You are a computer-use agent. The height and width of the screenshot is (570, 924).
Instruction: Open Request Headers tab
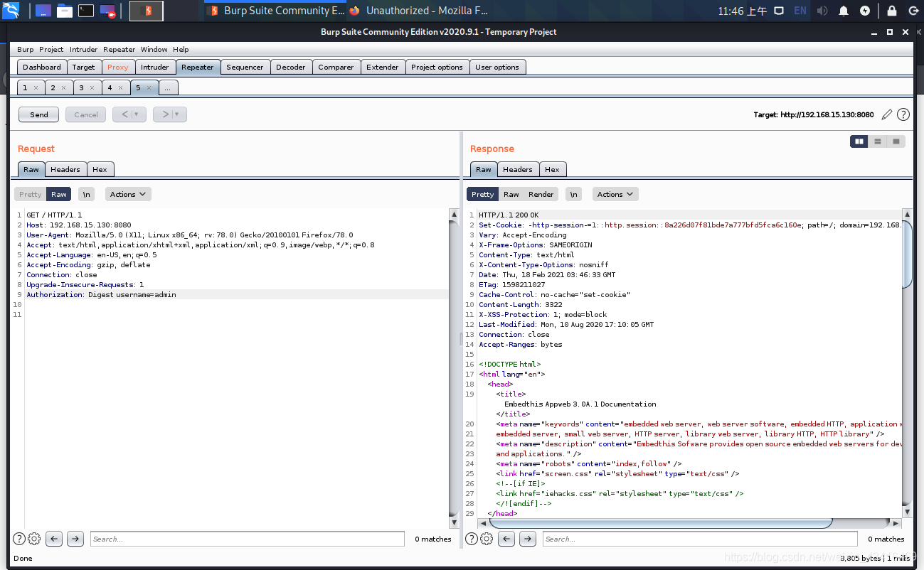[65, 169]
